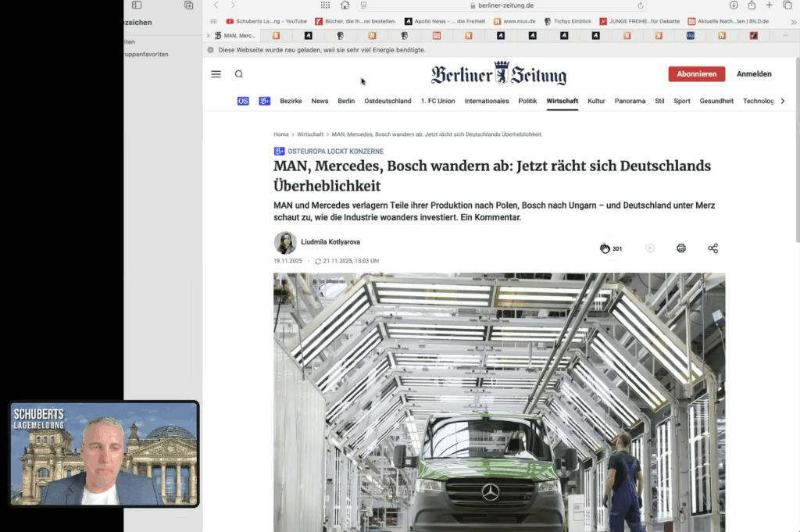Share the article using share icon
Viewport: 800px width, 532px height.
712,248
